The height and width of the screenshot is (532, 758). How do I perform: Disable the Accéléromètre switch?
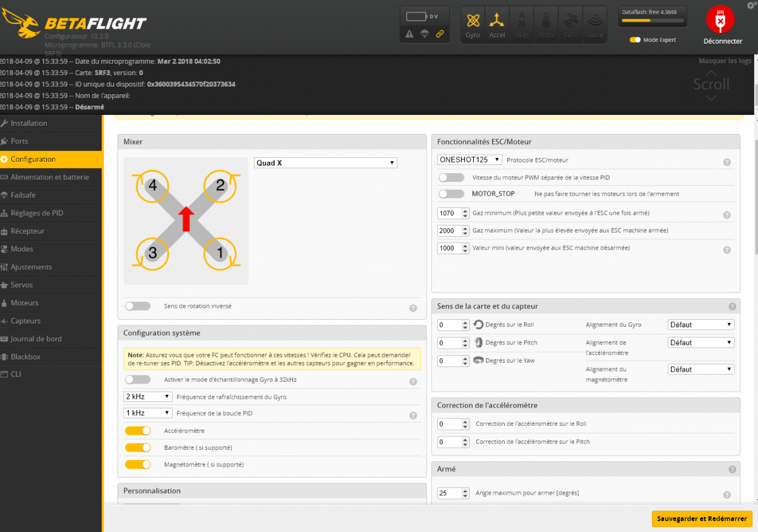point(138,431)
